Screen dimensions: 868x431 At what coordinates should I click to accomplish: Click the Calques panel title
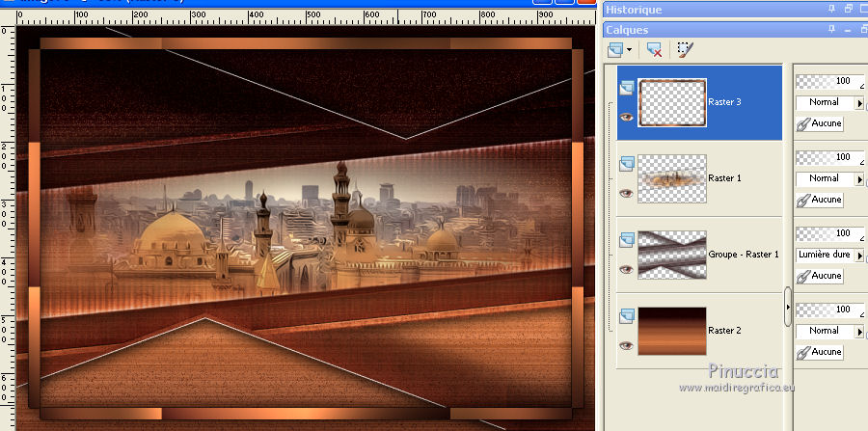(x=627, y=30)
